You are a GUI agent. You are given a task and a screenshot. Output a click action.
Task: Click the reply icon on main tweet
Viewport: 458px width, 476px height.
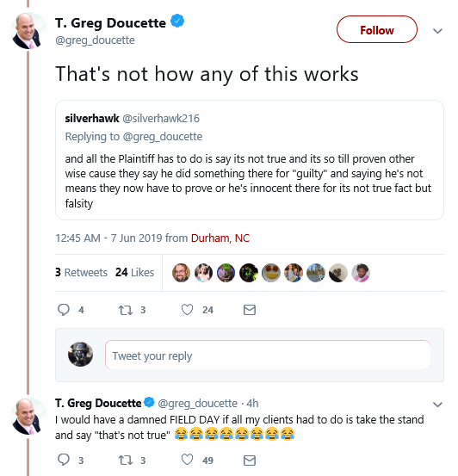[x=64, y=310]
